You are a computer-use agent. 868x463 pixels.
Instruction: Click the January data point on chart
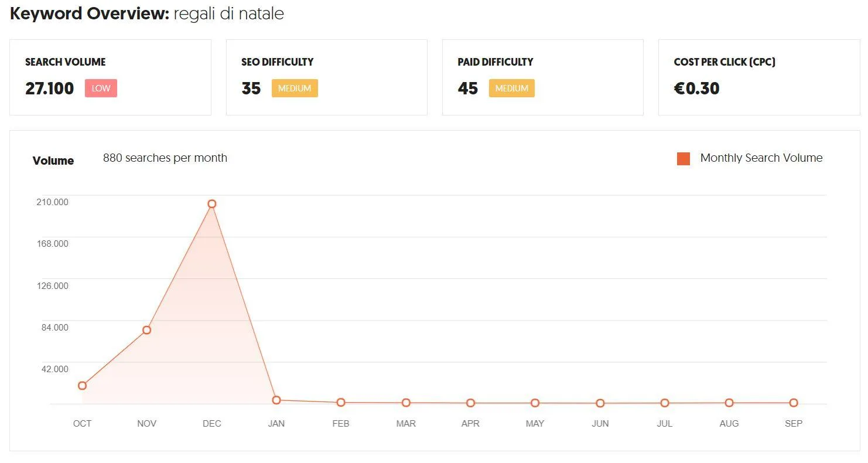[x=276, y=400]
